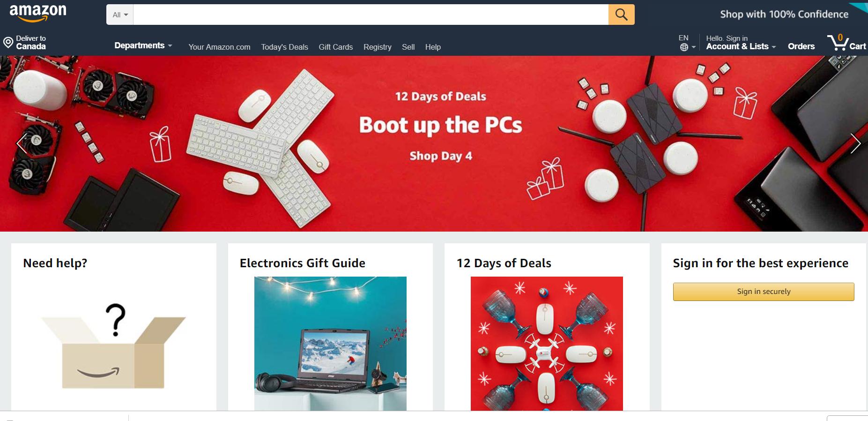
Task: Click the orange search magnifier button
Action: coord(621,15)
